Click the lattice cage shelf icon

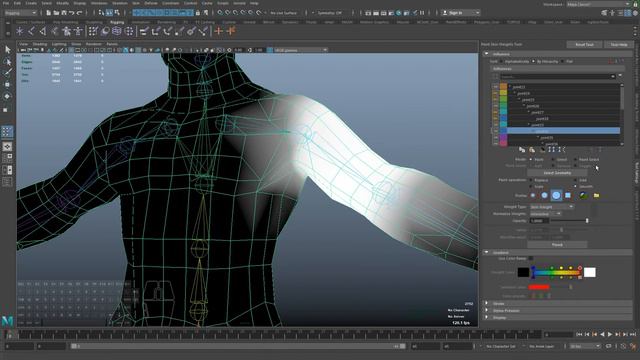pyautogui.click(x=117, y=31)
